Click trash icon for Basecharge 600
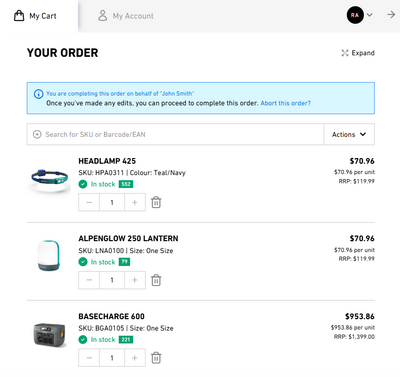Viewport: 400px width, 377px height. coord(156,358)
